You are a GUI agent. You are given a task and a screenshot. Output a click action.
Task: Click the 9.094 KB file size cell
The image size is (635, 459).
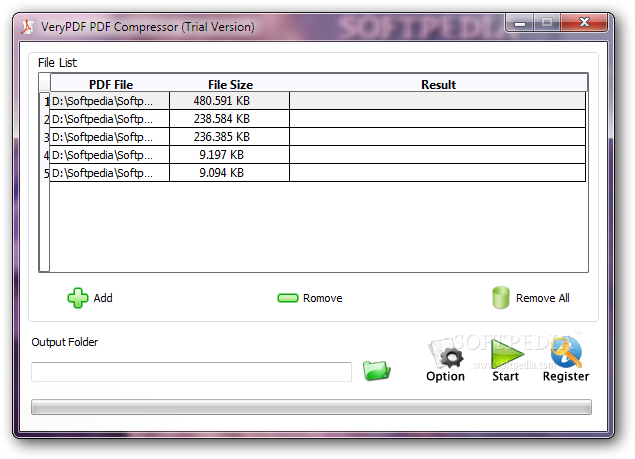coord(229,173)
